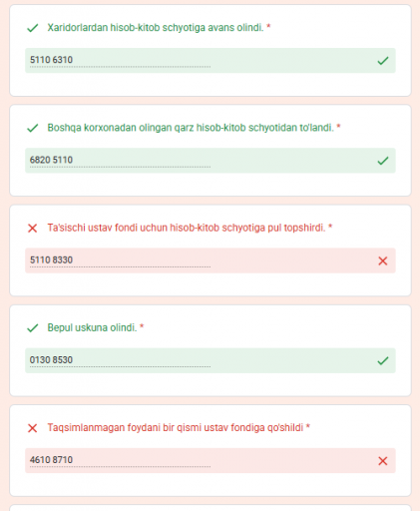Select the answer field containing '5110 8330'

pos(210,260)
